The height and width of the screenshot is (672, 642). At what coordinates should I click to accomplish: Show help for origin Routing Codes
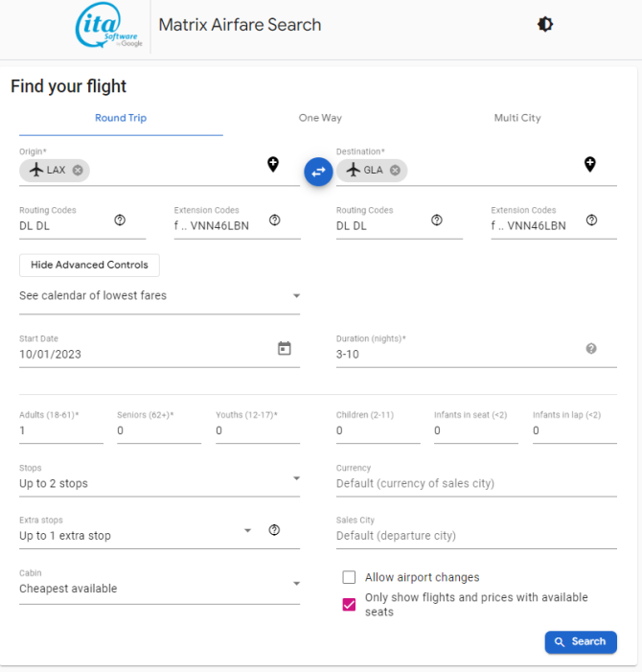coord(120,220)
